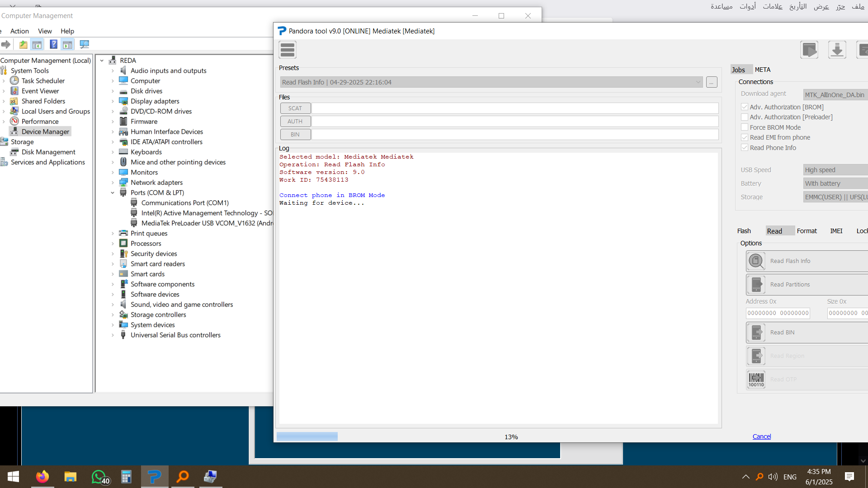Switch to the META tab
Image resolution: width=868 pixels, height=488 pixels.
[763, 70]
